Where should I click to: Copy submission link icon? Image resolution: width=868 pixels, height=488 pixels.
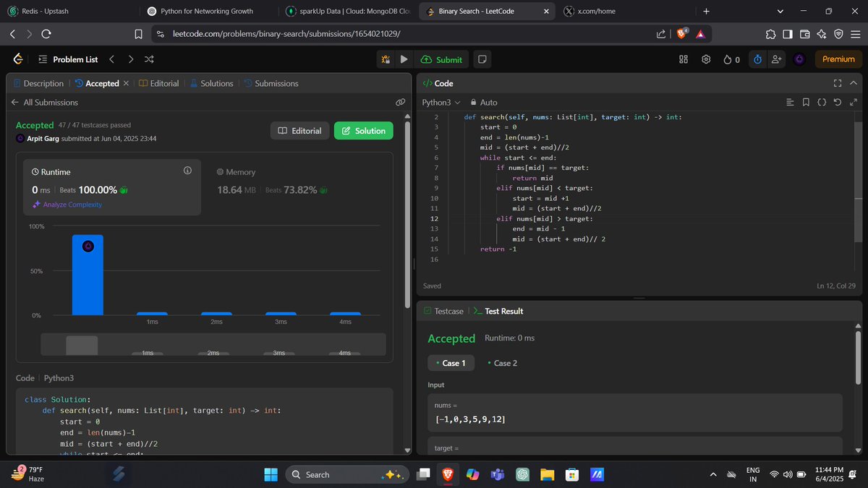click(400, 103)
